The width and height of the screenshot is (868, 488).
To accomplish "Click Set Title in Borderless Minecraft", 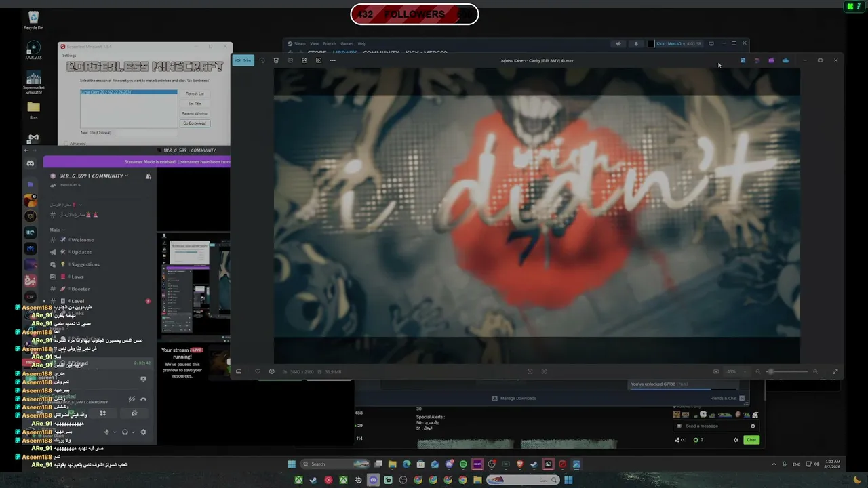I will (x=195, y=104).
